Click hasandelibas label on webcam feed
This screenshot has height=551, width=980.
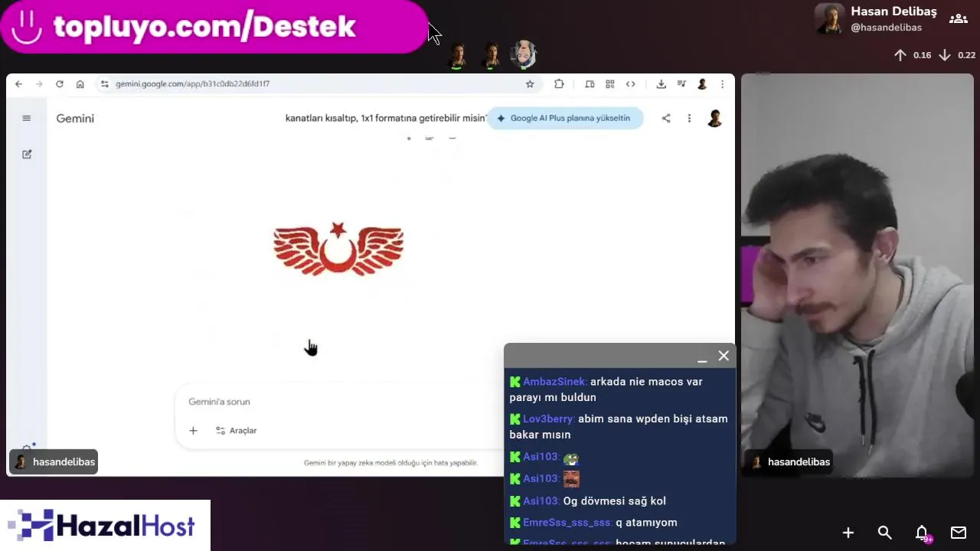[x=790, y=461]
